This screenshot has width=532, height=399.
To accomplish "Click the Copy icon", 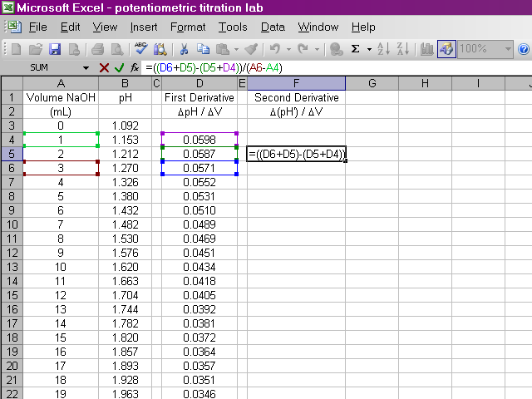I will tap(203, 50).
